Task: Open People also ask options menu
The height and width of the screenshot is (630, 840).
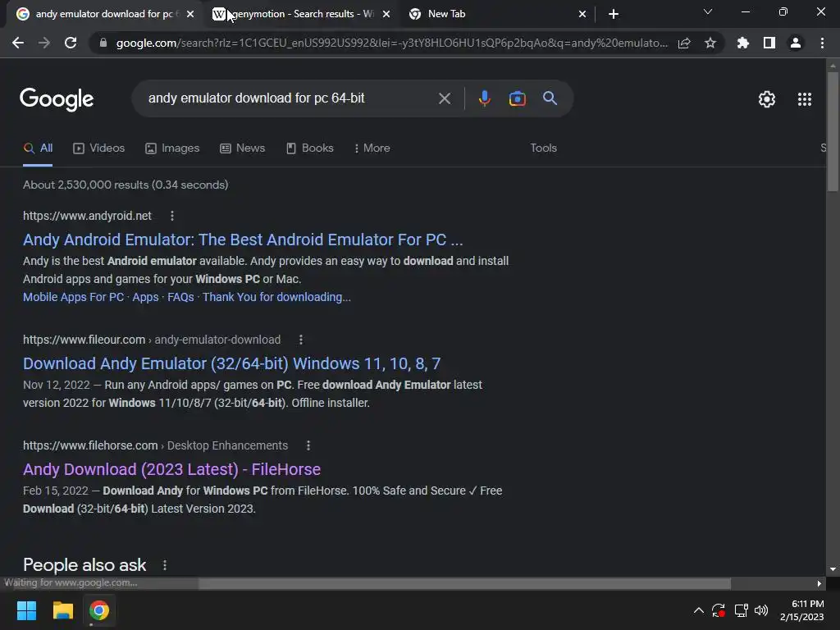Action: pyautogui.click(x=165, y=565)
